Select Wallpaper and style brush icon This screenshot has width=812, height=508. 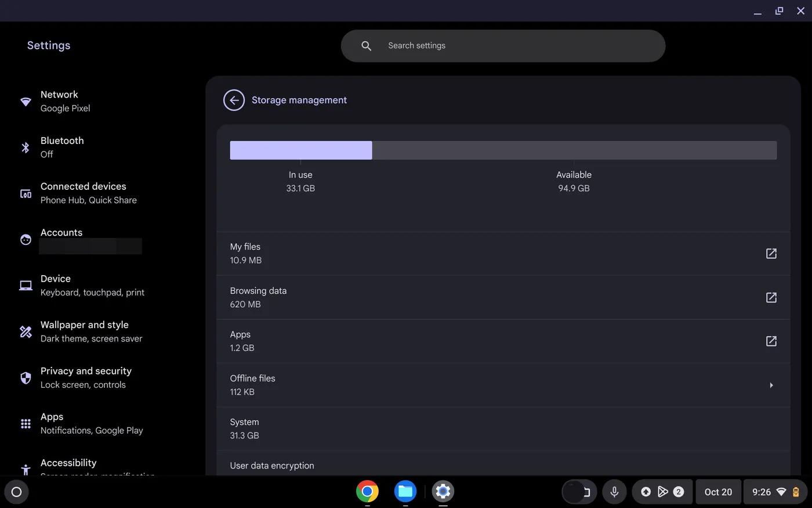[x=26, y=332]
